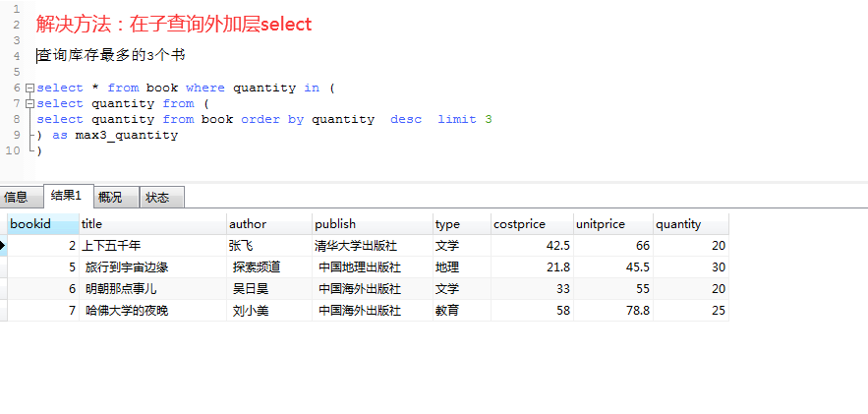Select quantity cell in 上下五千年 row
Screen dimensions: 868x414
[691, 246]
